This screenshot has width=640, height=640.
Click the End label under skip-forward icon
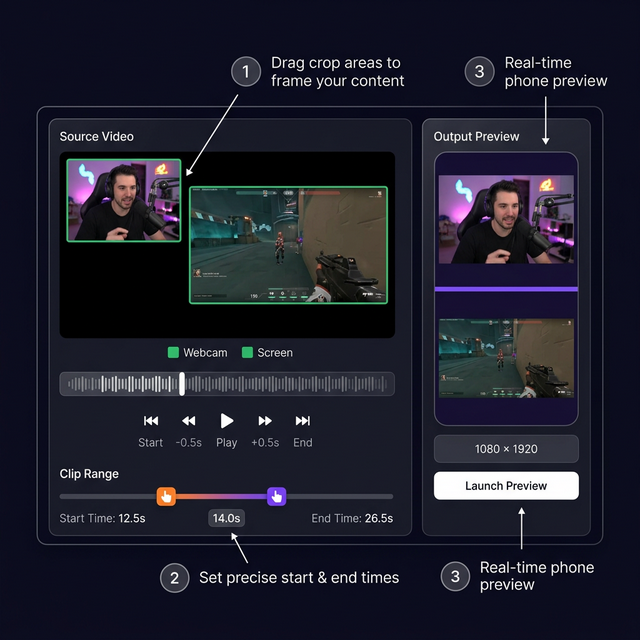tap(302, 442)
